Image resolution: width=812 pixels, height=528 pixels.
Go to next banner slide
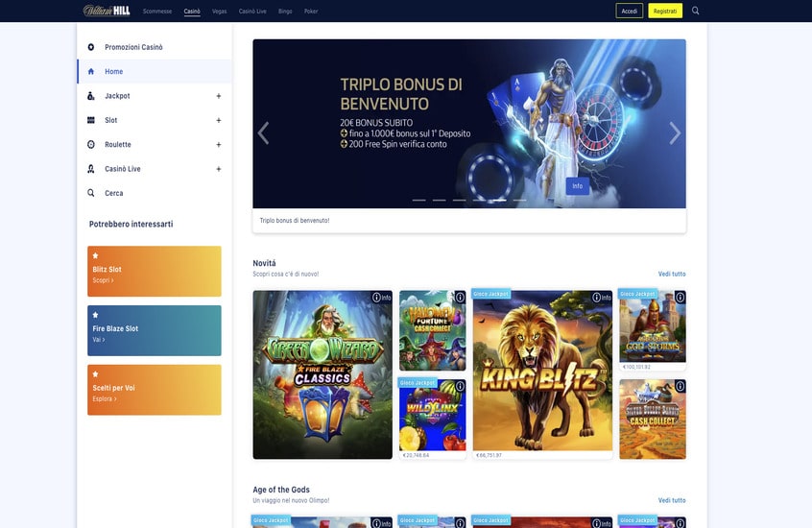coord(675,133)
